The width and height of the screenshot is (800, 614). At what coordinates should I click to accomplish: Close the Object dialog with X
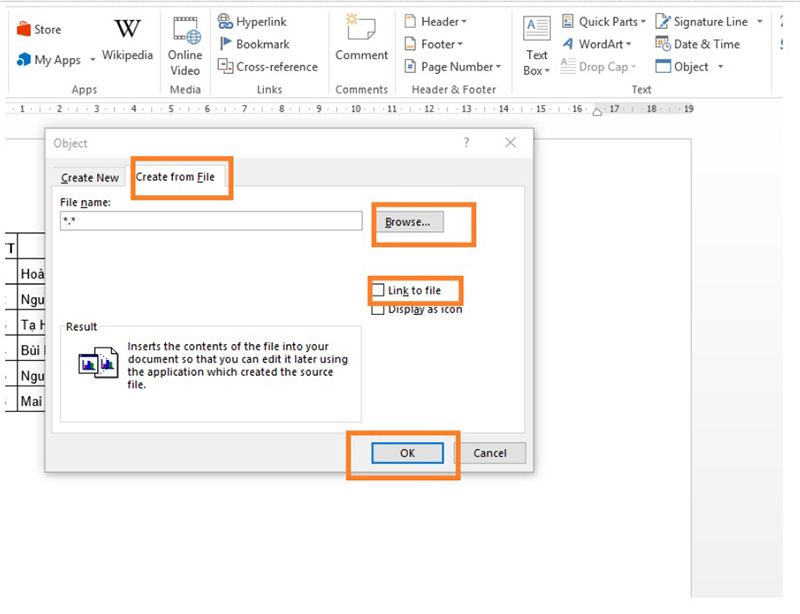pos(510,142)
